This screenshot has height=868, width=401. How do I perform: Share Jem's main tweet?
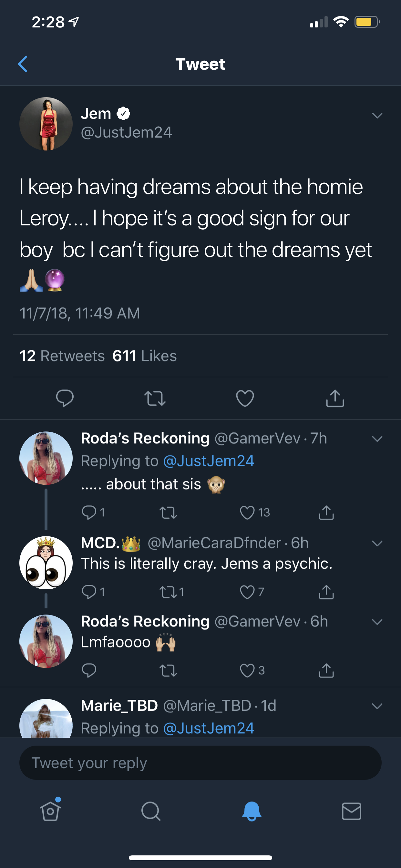pyautogui.click(x=335, y=398)
